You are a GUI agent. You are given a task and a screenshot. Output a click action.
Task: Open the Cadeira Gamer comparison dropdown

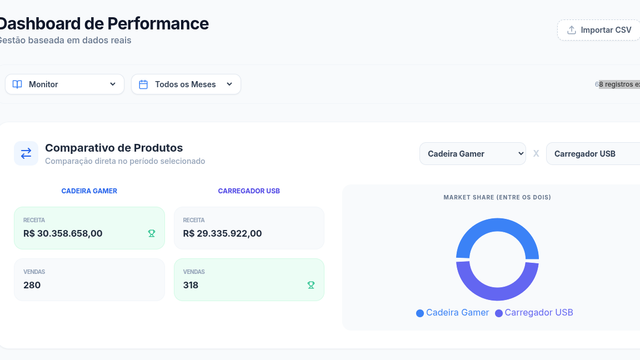[473, 153]
